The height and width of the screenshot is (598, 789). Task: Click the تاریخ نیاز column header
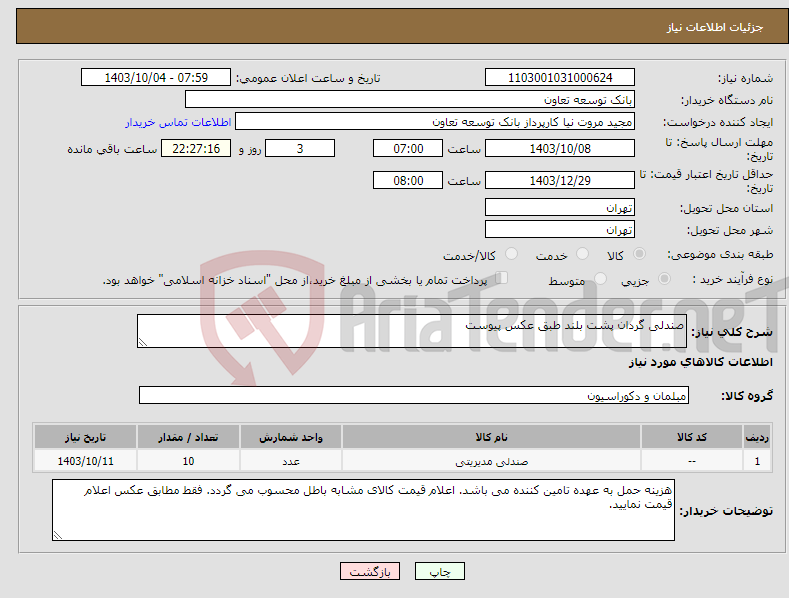click(x=86, y=437)
